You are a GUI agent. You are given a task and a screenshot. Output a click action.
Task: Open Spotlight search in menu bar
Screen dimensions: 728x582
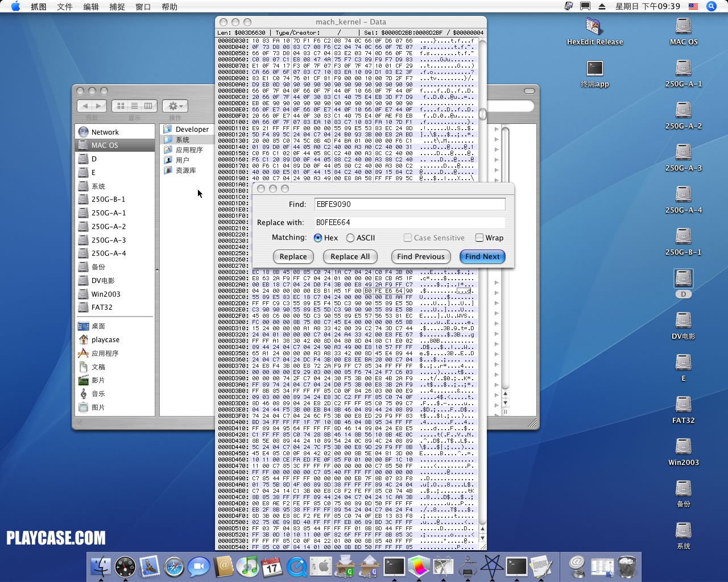pos(711,6)
